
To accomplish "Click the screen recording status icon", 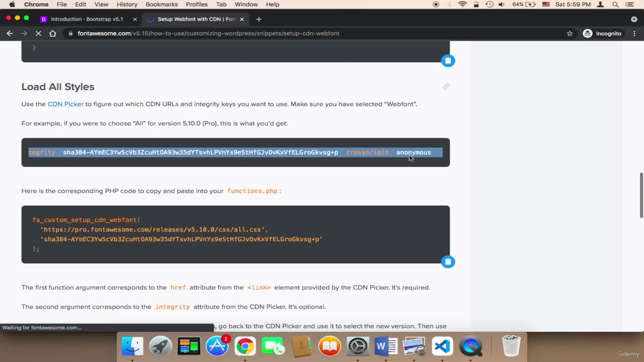I will point(436,5).
